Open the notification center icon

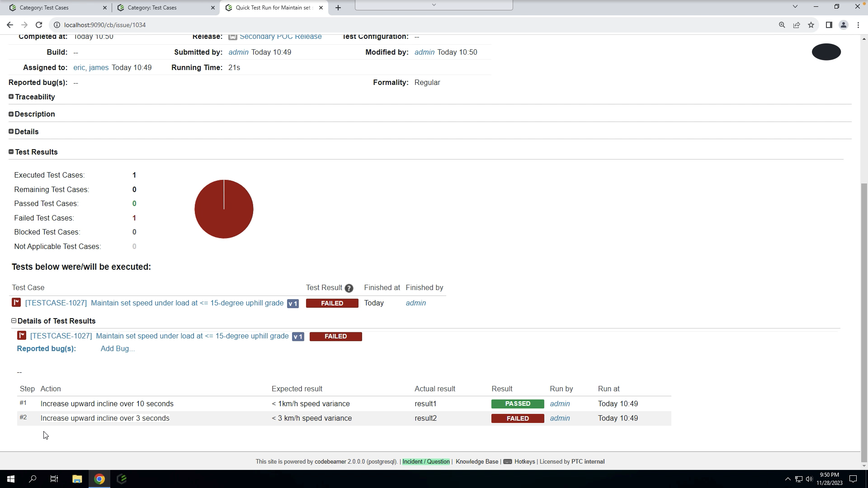[853, 479]
